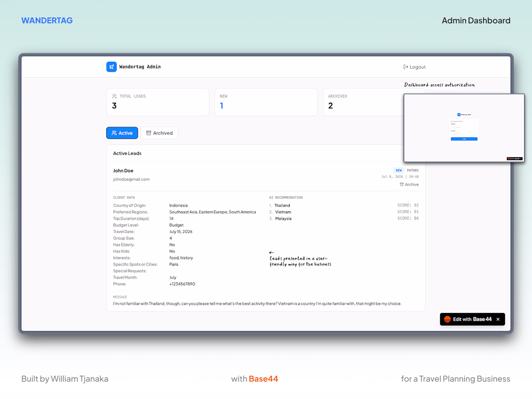The height and width of the screenshot is (399, 532).
Task: Click the johndoe@mail.com email
Action: 131,179
